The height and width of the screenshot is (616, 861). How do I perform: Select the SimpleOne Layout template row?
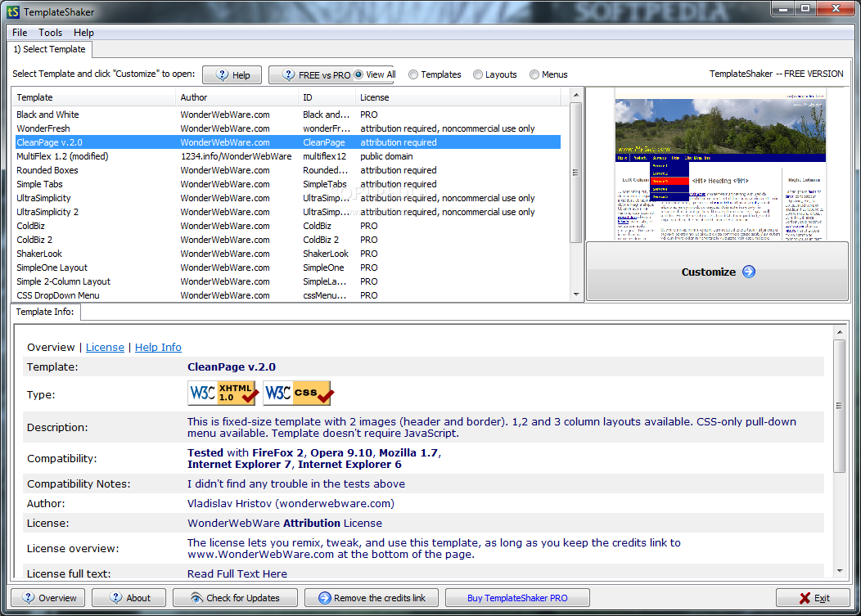(288, 268)
